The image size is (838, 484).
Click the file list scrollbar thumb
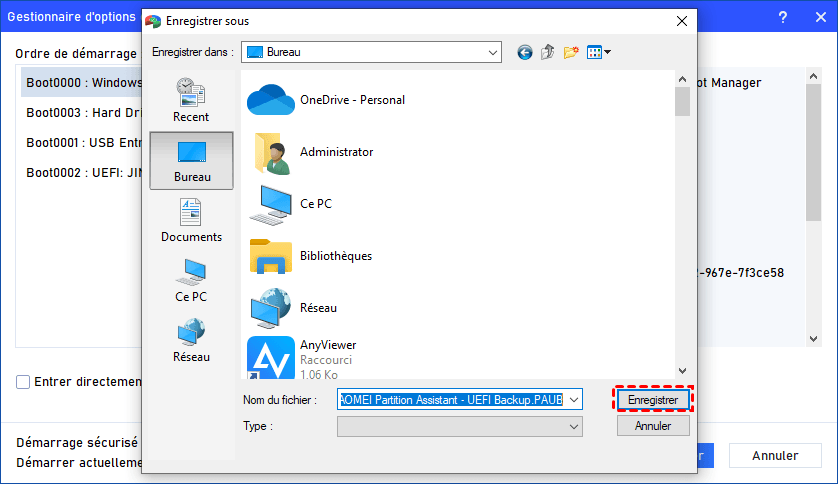[x=682, y=102]
